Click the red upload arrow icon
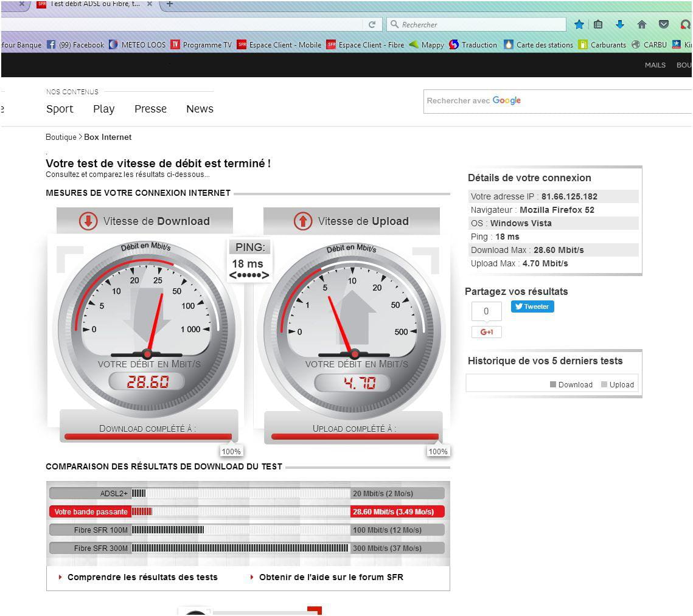 click(x=303, y=221)
